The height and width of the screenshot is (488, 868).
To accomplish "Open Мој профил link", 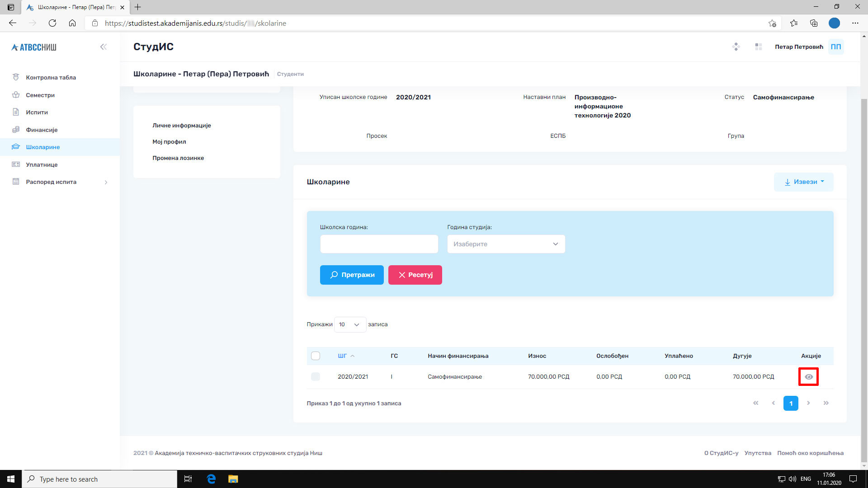I will point(169,142).
